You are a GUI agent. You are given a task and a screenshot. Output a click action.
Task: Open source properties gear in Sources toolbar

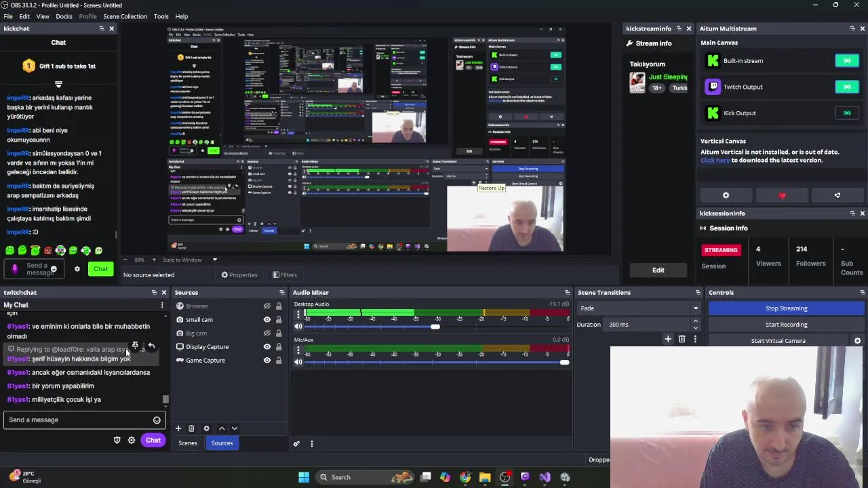click(206, 428)
